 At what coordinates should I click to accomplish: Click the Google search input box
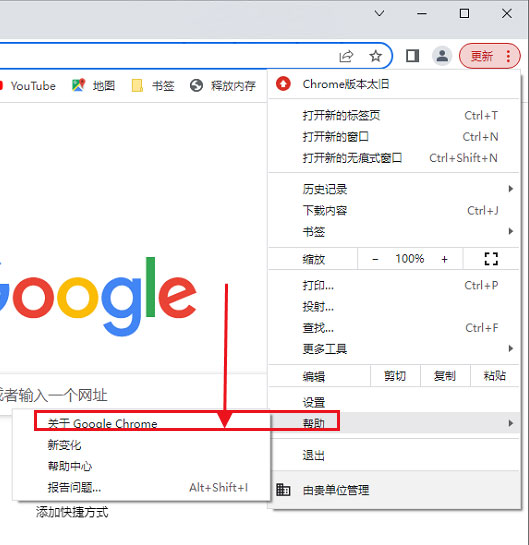tap(133, 395)
